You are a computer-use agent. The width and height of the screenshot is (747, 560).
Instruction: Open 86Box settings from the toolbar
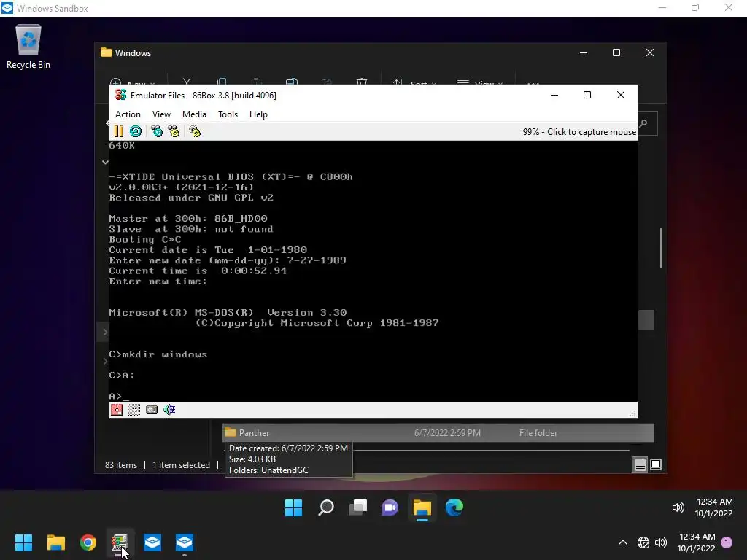pyautogui.click(x=195, y=131)
